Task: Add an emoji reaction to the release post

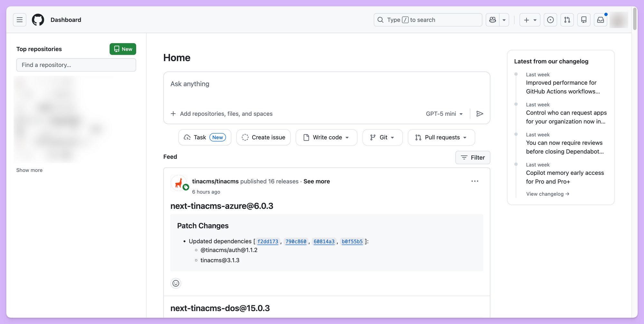Action: 176,283
